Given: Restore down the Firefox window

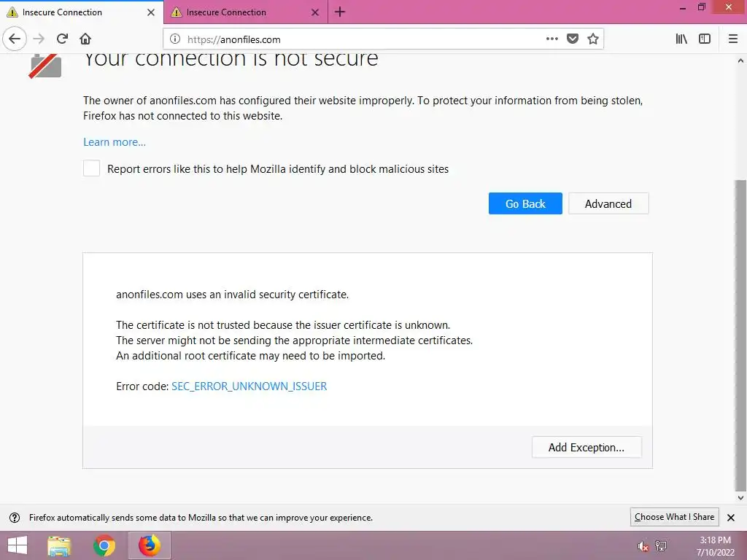Looking at the screenshot, I should 701,7.
